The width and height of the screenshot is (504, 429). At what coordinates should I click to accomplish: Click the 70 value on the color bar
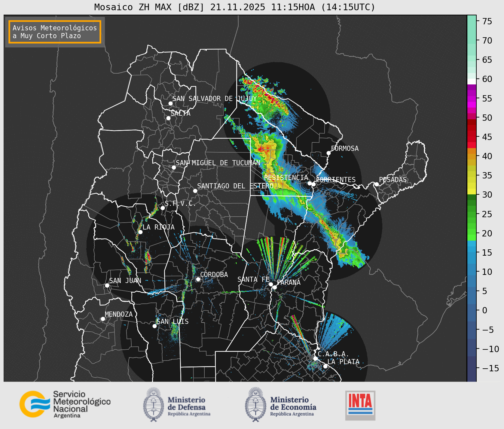pos(487,40)
